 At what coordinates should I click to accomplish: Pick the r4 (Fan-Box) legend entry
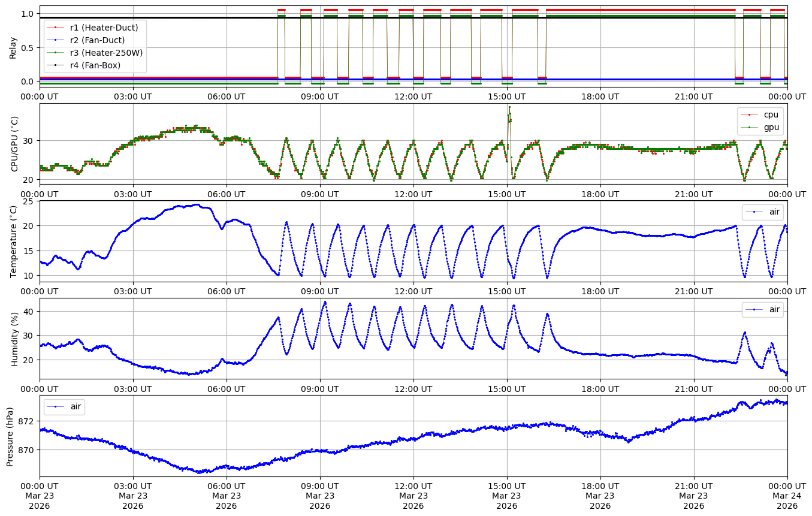(95, 65)
